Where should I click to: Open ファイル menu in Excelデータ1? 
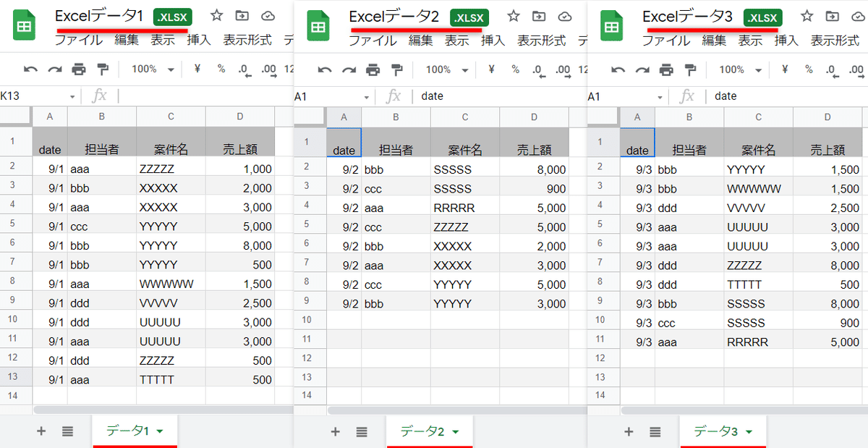[x=79, y=41]
